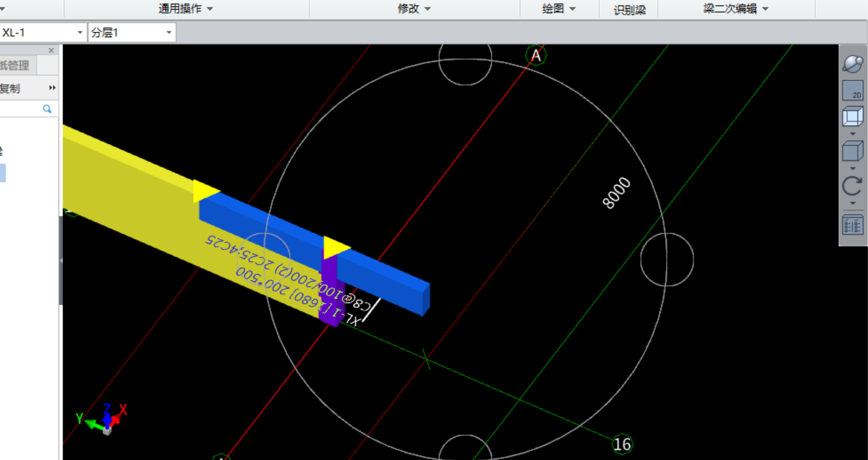
Task: Expand the arrow under the rotate icon
Action: tap(853, 203)
